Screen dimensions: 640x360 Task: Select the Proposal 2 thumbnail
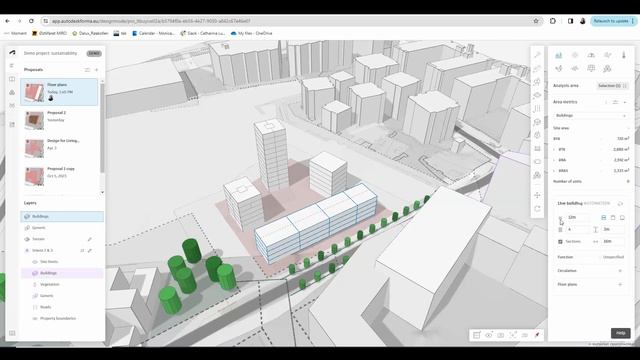click(x=34, y=120)
